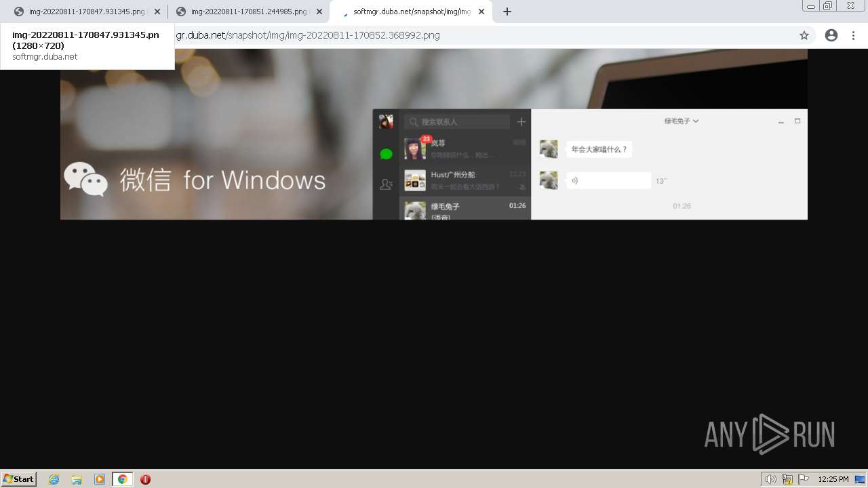Close the softmgr.duba.net snapshot tab

click(482, 12)
